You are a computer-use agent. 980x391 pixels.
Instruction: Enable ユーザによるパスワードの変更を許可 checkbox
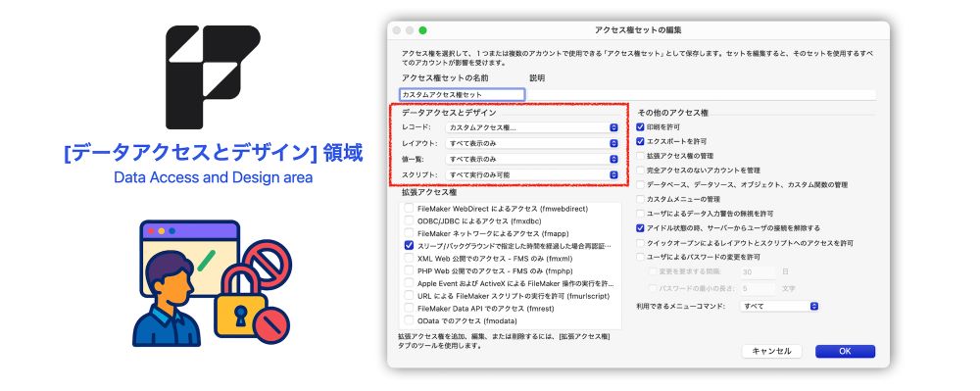coord(640,257)
